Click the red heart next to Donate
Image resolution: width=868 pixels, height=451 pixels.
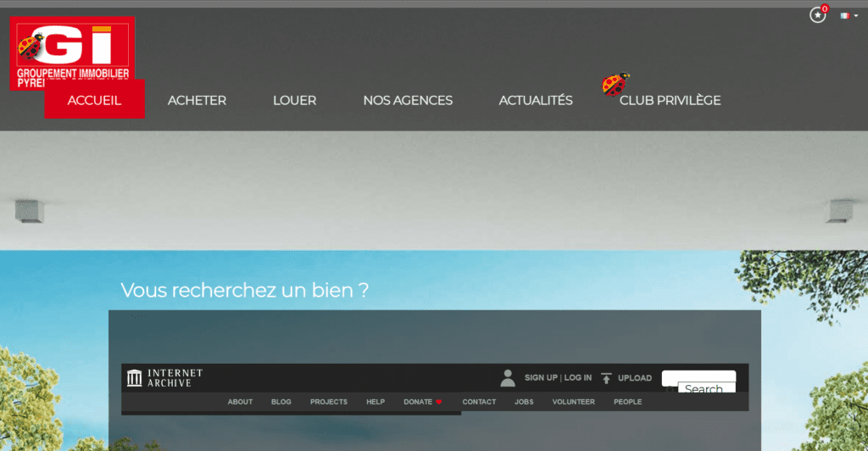click(438, 402)
